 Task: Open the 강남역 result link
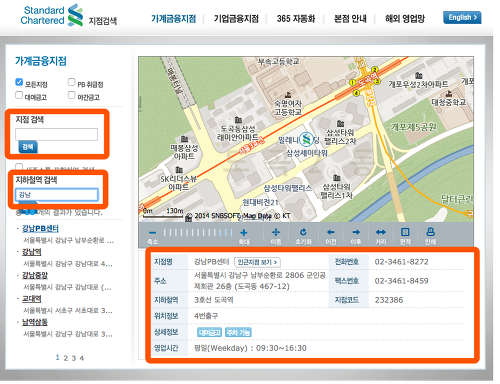pyautogui.click(x=32, y=252)
